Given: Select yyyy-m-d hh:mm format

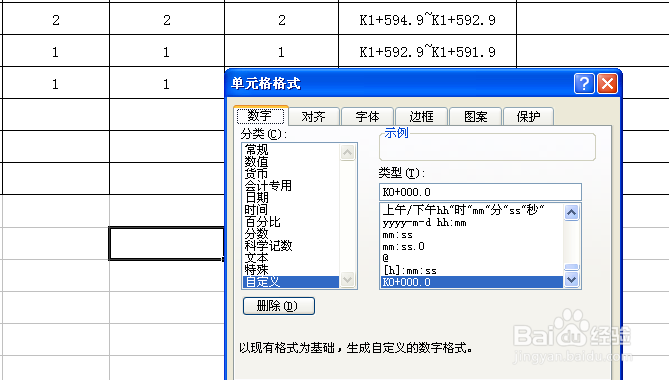Looking at the screenshot, I should point(472,223).
